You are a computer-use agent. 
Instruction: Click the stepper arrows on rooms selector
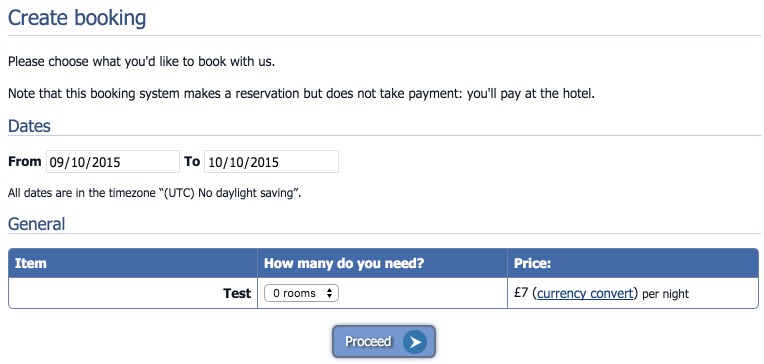(x=329, y=293)
